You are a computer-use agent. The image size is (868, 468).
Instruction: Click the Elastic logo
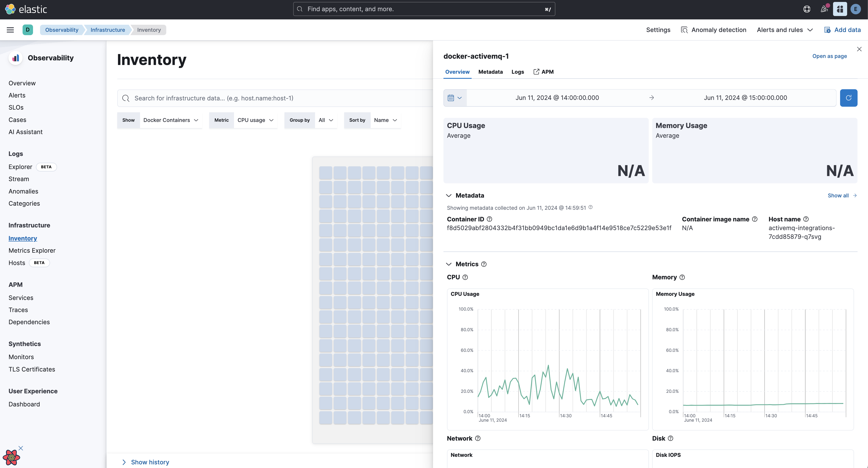26,9
